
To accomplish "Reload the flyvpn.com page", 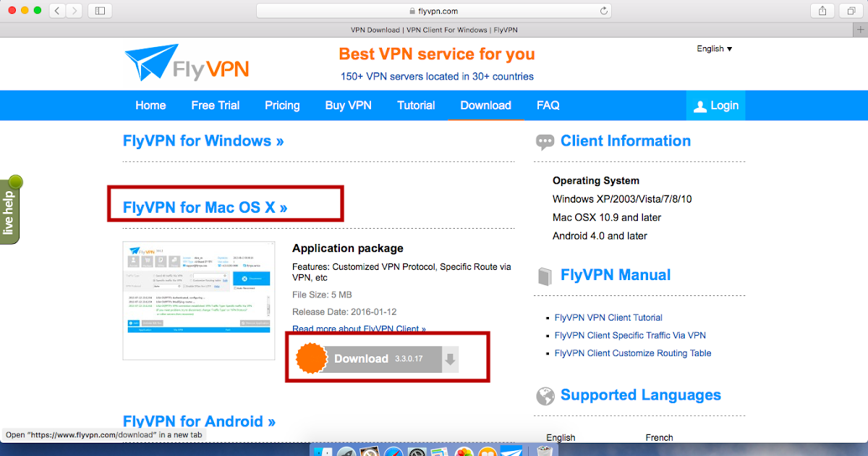I will point(604,11).
